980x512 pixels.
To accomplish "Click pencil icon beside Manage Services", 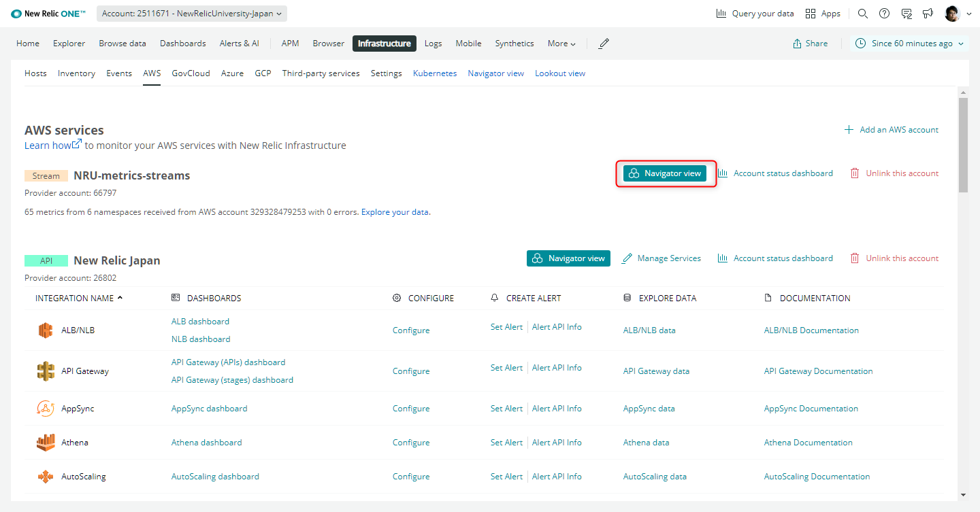I will pos(627,258).
